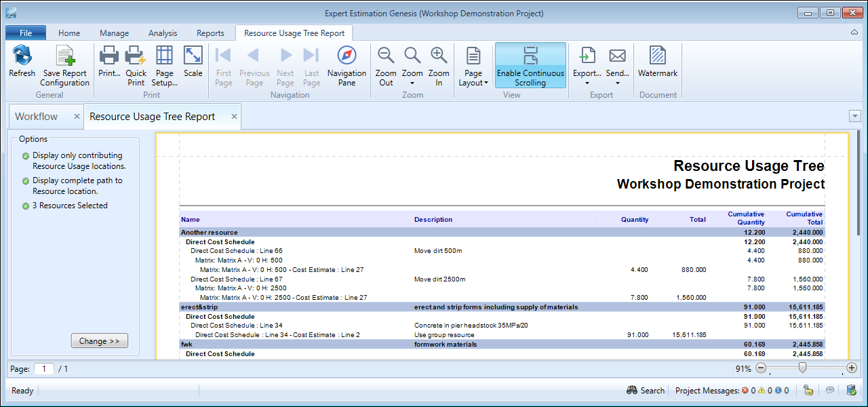
Task: Open the Page Setup dialog
Action: 164,56
